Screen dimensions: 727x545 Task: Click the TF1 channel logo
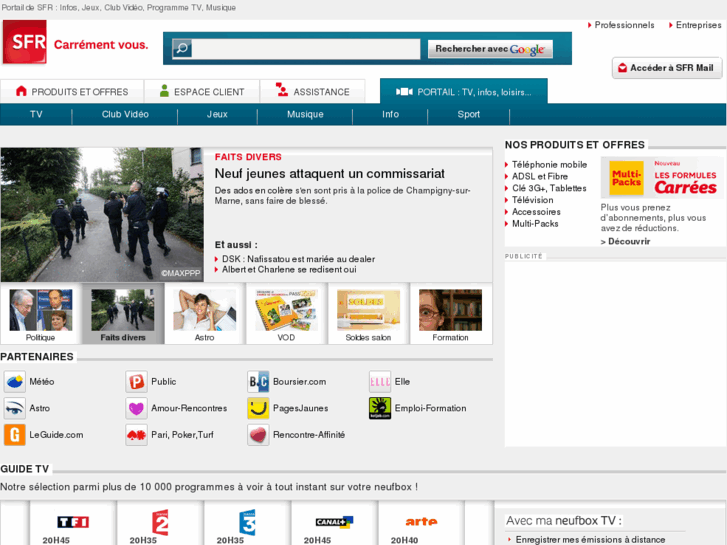pyautogui.click(x=73, y=522)
